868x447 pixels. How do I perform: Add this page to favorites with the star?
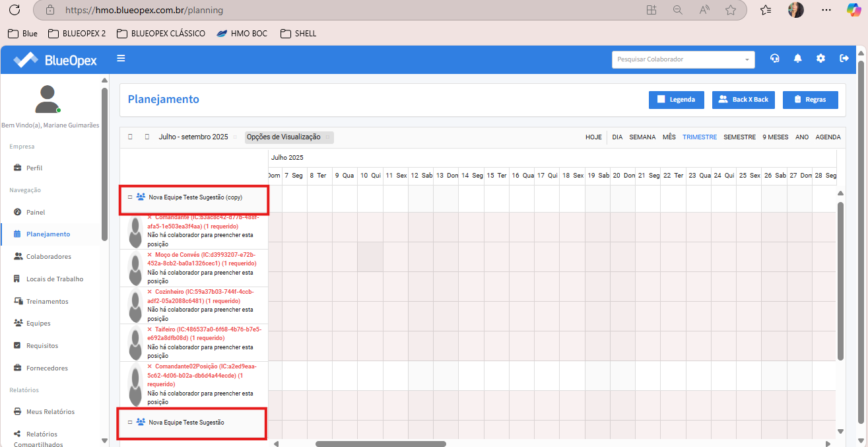tap(731, 10)
